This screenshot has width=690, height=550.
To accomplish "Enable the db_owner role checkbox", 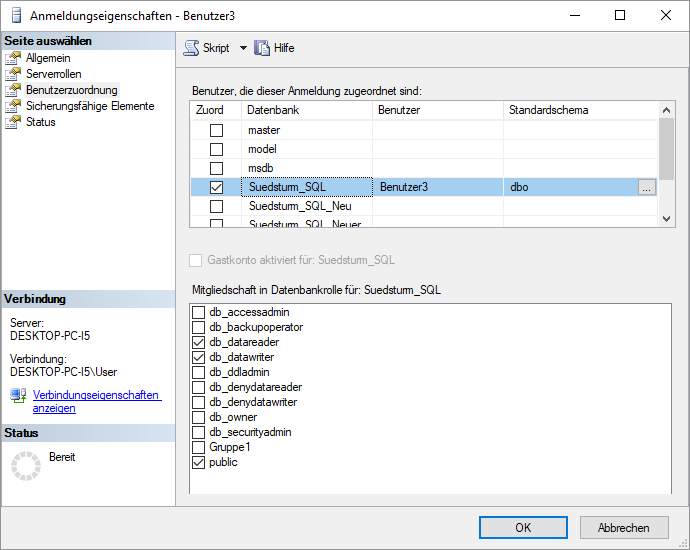I will [x=198, y=418].
